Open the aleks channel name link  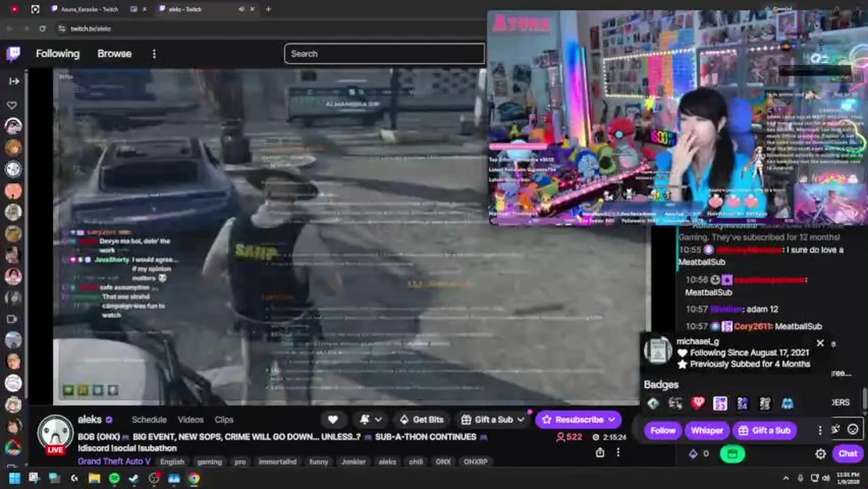click(90, 420)
